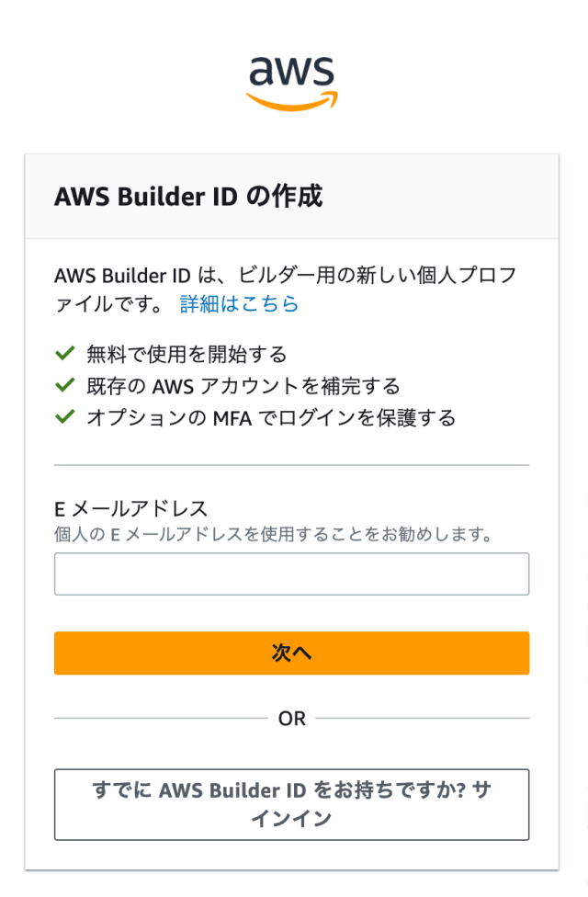Click すでに AWS Builder ID をお持ちですか? サインイン
The height and width of the screenshot is (897, 588).
point(292,805)
